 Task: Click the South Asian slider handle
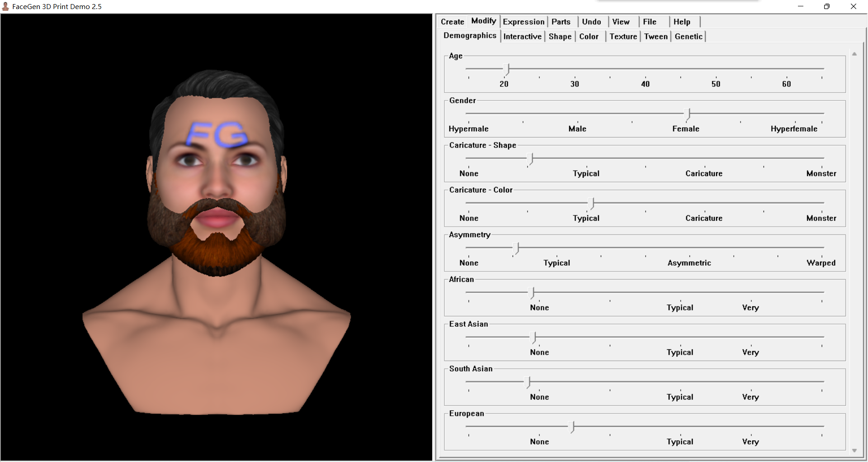(x=528, y=382)
